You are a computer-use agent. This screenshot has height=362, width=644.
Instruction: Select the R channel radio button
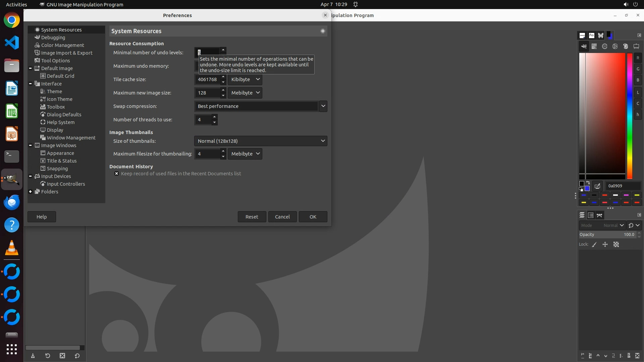pyautogui.click(x=638, y=58)
